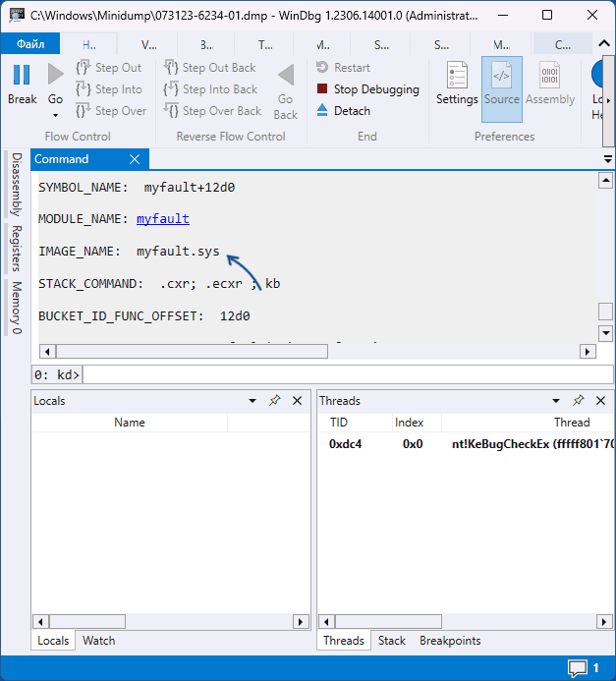Click the Command horizontal scroll left arrow
616x681 pixels.
47,352
